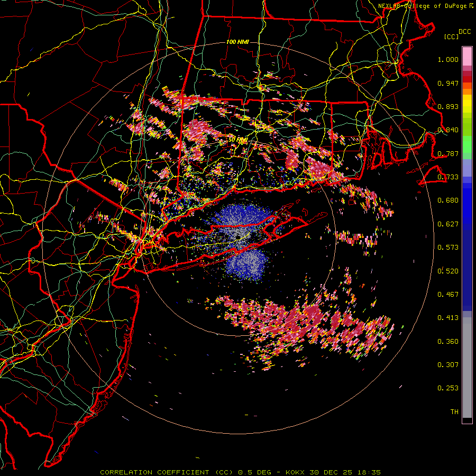
Task: Select the 0.947 scale value
Action: pyautogui.click(x=448, y=83)
